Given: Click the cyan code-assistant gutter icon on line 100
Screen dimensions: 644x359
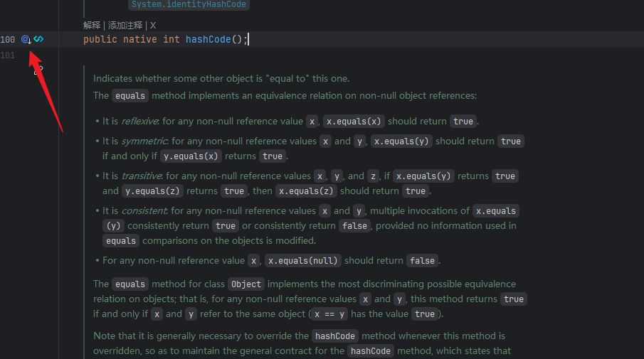Looking at the screenshot, I should pos(38,39).
